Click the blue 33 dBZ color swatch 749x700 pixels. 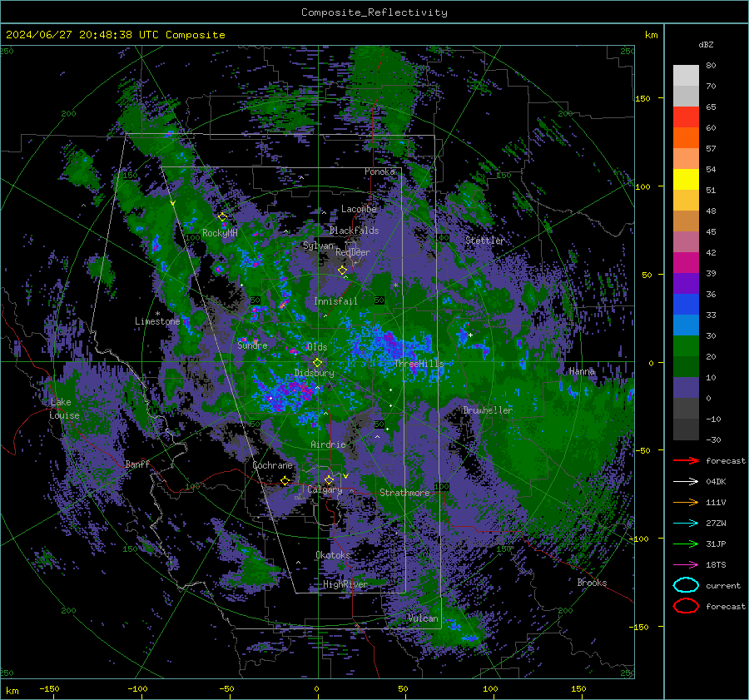686,305
